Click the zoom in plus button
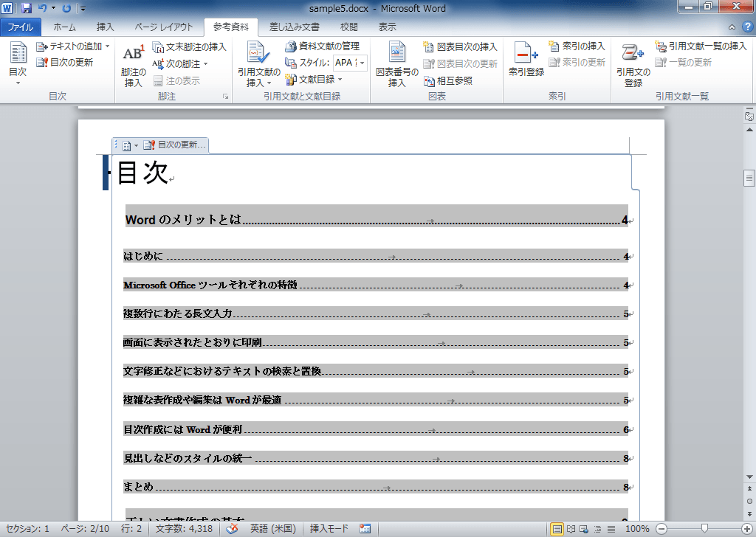Image resolution: width=756 pixels, height=537 pixels. pyautogui.click(x=747, y=529)
